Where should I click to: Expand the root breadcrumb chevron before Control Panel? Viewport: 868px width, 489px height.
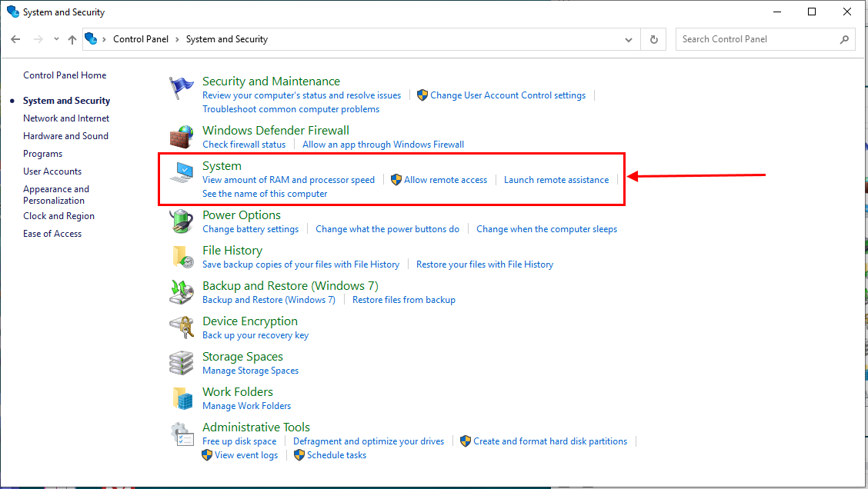coord(104,39)
